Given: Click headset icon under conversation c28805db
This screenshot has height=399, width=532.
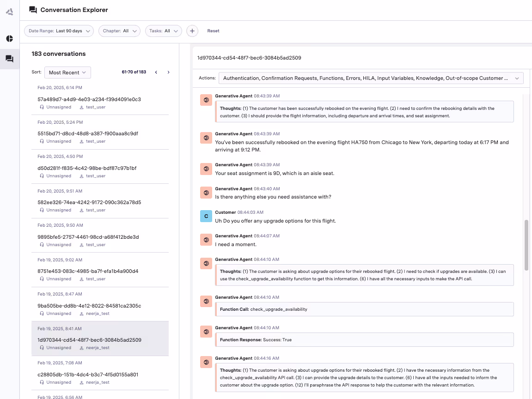Looking at the screenshot, I should [x=42, y=382].
